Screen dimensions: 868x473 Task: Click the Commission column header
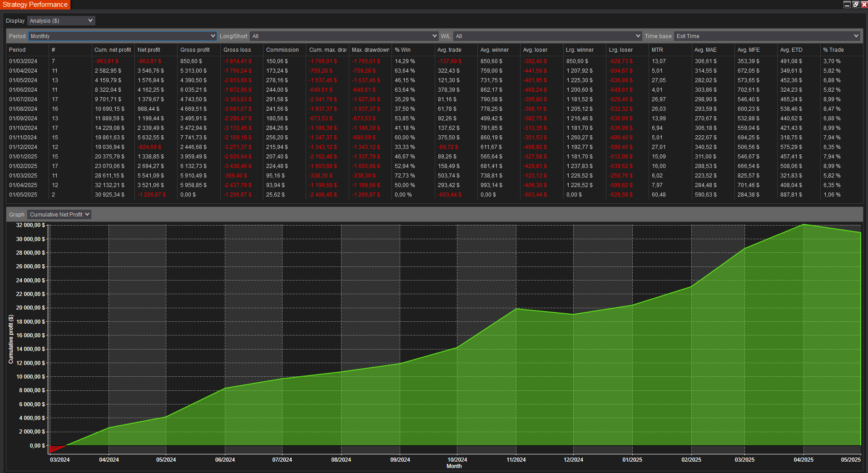pyautogui.click(x=284, y=50)
